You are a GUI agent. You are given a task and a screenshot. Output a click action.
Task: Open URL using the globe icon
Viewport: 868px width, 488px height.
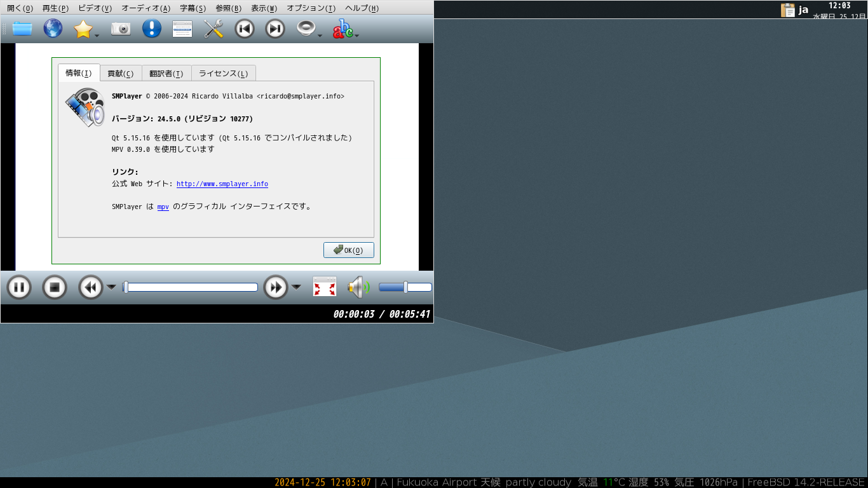click(53, 29)
